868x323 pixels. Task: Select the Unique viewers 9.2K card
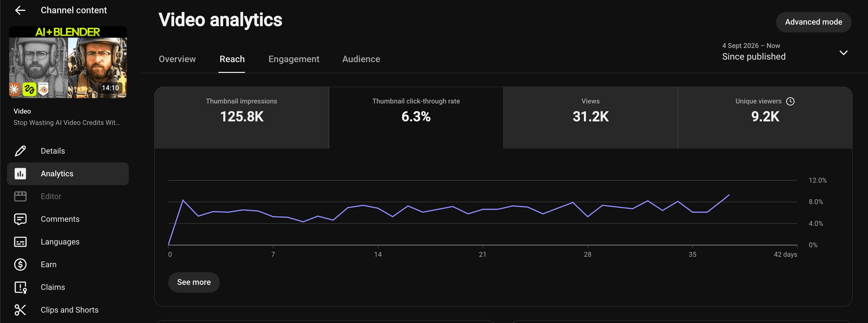coord(765,118)
